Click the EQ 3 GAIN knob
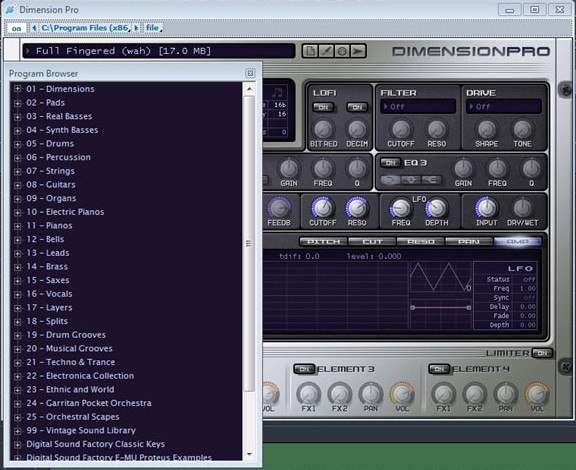576x470 pixels. pyautogui.click(x=463, y=168)
